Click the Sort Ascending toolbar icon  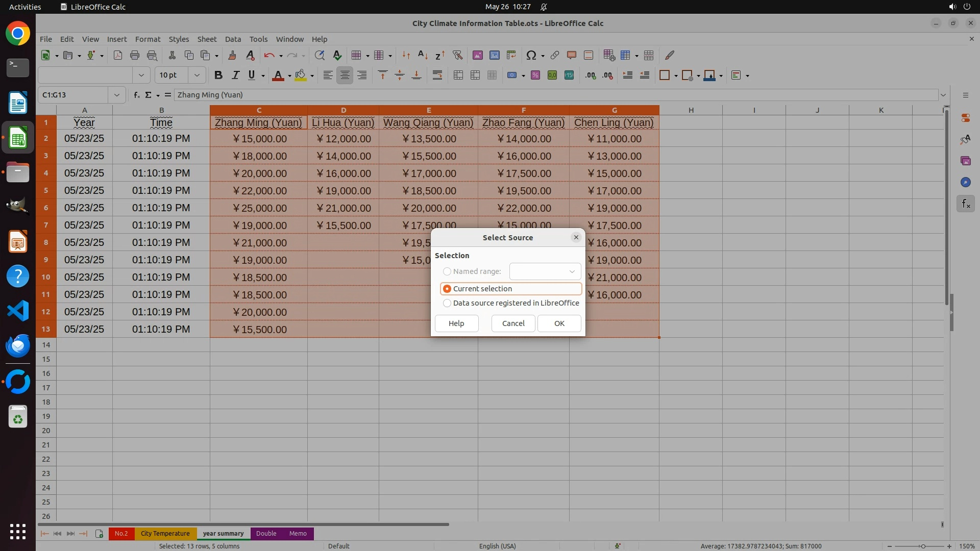pos(423,55)
